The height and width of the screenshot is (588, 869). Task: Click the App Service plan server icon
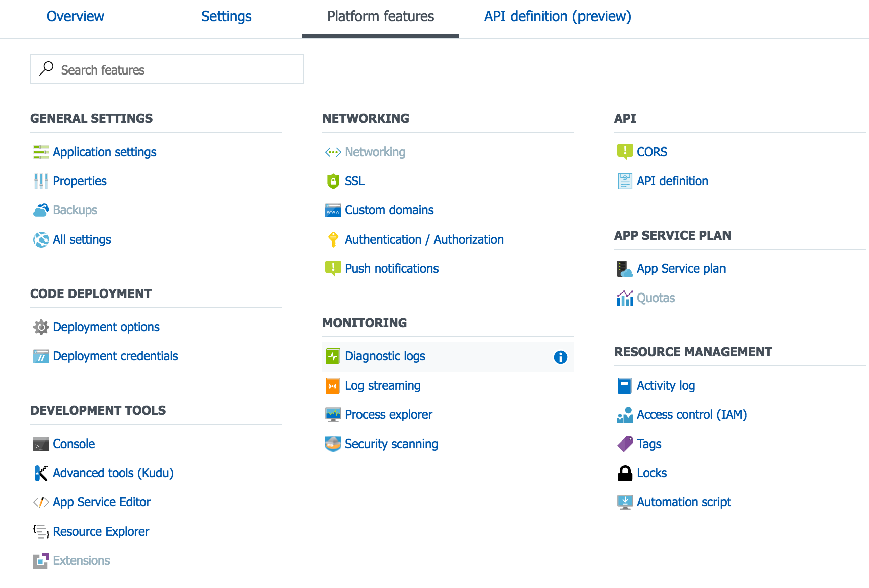(x=625, y=269)
